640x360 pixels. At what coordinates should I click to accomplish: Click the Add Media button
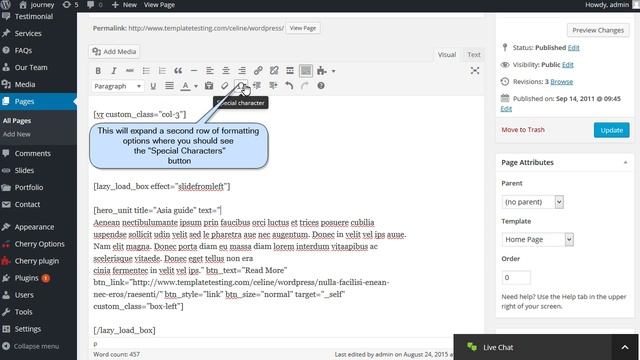point(114,51)
